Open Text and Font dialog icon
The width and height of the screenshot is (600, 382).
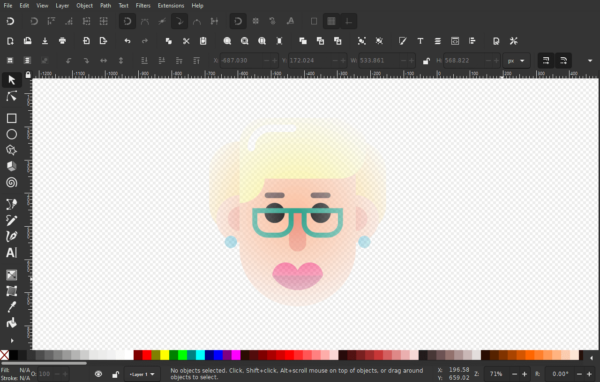420,41
